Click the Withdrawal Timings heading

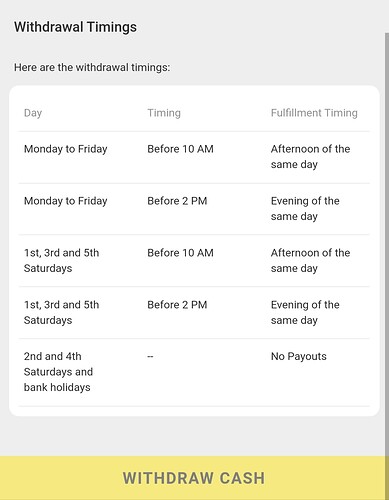(75, 27)
